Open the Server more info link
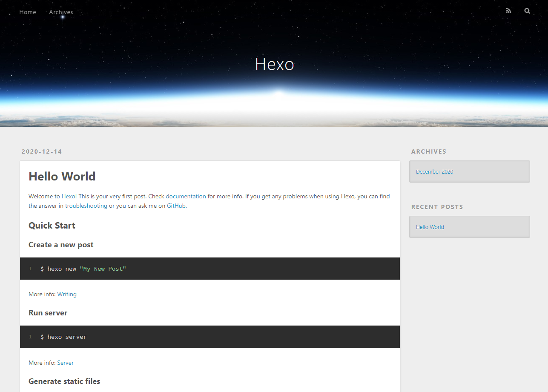548x392 pixels. pos(66,363)
